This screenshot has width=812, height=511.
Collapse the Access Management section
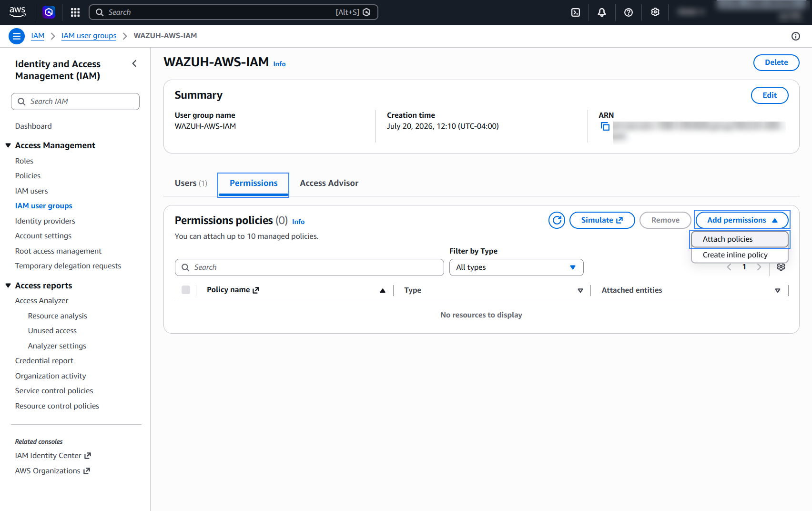[x=8, y=145]
